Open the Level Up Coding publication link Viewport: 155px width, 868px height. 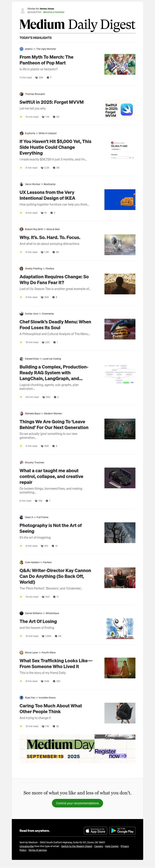click(x=52, y=359)
